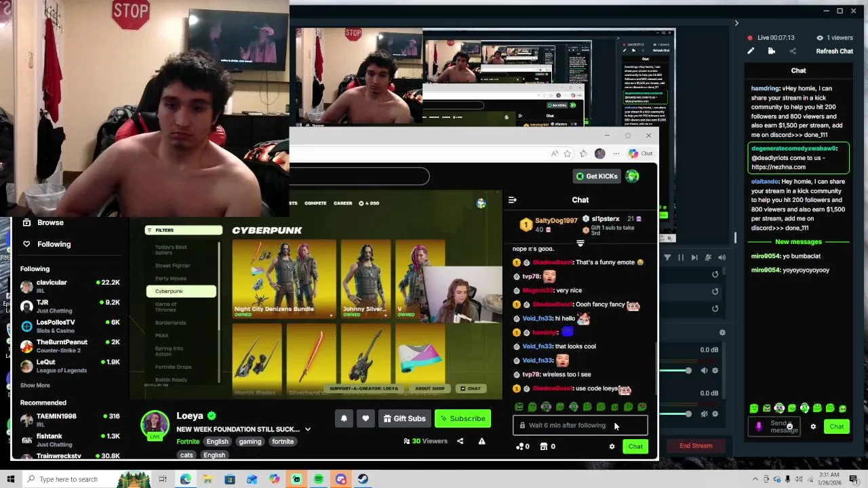Open LosPollosTV channel in Following list

[70, 326]
